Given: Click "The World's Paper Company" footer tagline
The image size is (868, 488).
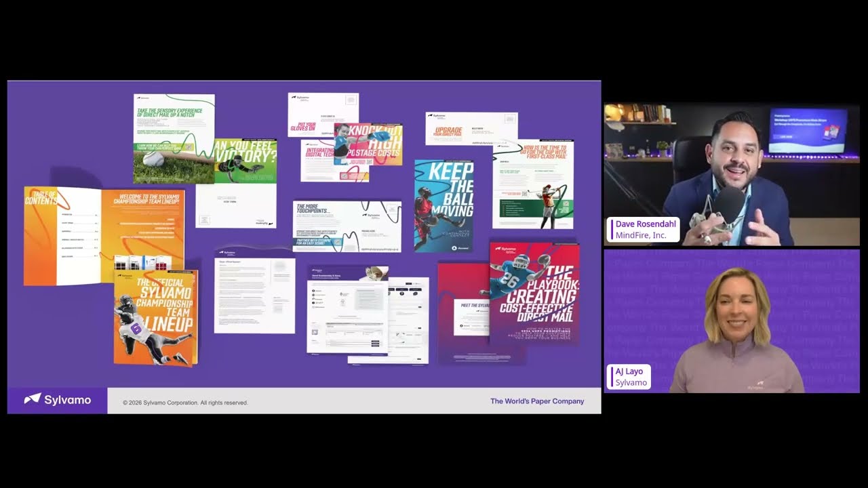Looking at the screenshot, I should (x=537, y=401).
